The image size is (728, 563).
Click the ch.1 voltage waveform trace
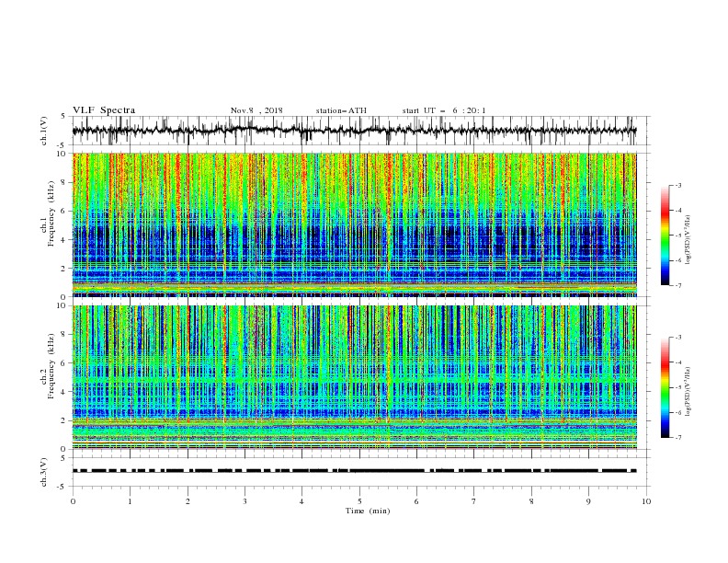354,131
